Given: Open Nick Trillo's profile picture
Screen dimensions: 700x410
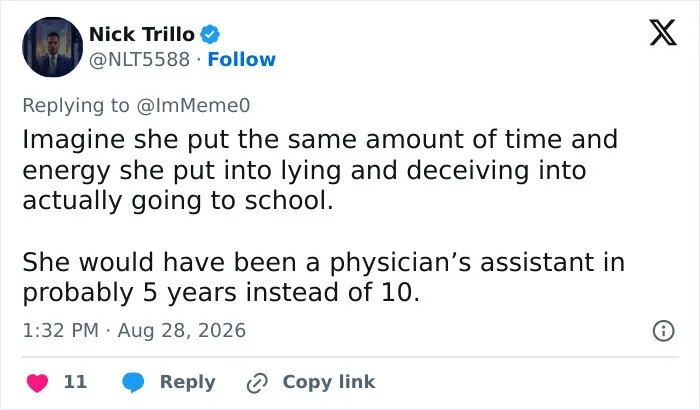Looking at the screenshot, I should [52, 47].
